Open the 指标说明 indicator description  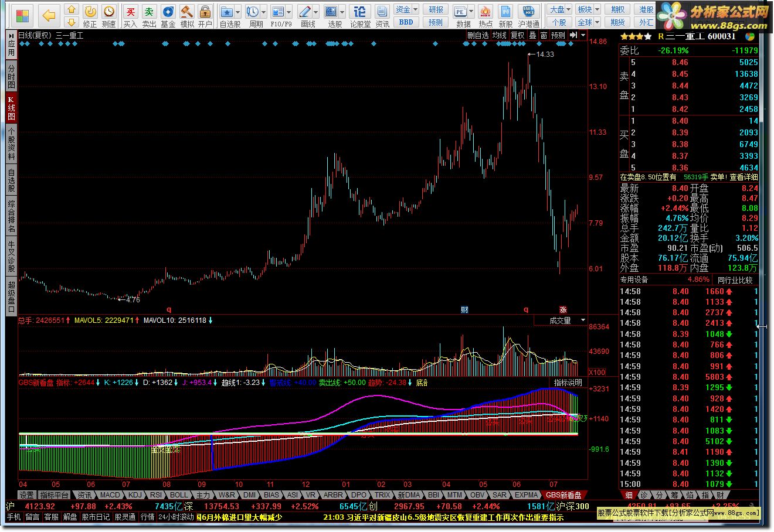(x=568, y=383)
